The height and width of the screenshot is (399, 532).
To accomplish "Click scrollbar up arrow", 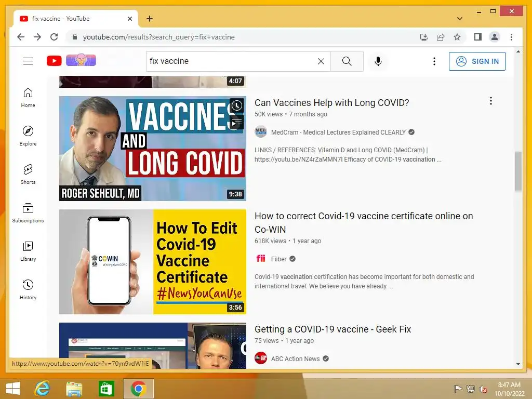I will (x=518, y=51).
